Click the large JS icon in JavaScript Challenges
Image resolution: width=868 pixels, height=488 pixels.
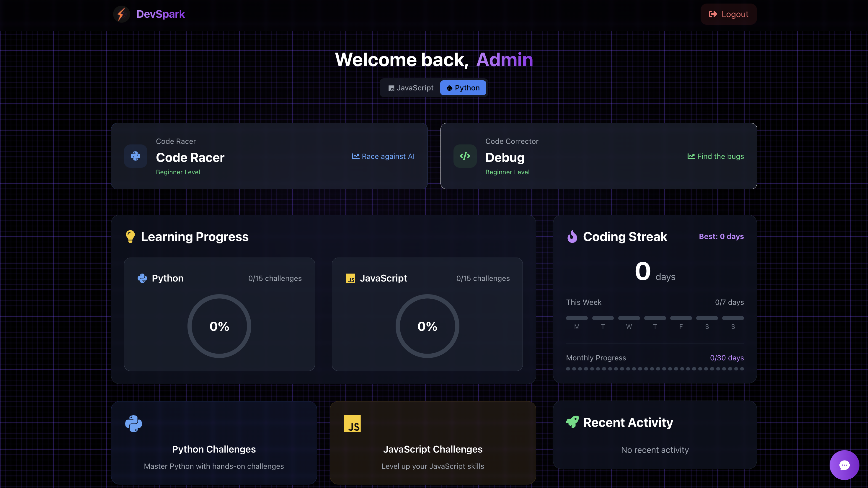tap(352, 424)
